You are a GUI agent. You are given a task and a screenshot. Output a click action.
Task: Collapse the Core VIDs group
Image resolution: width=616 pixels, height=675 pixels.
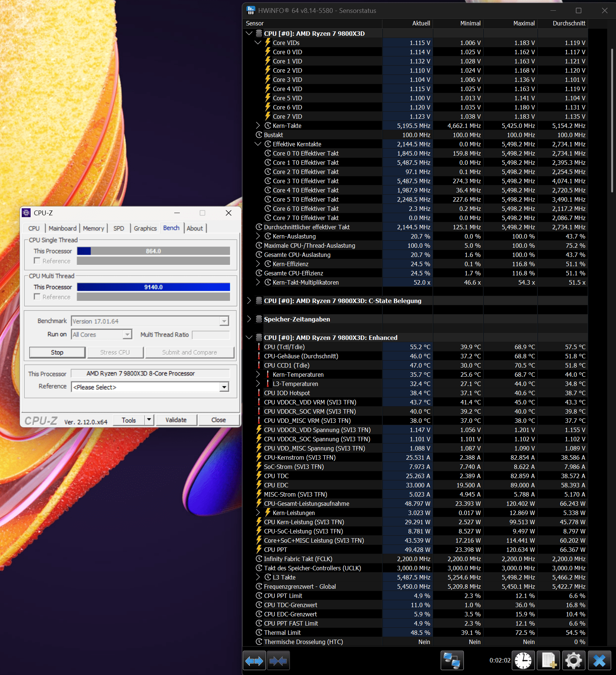click(x=258, y=43)
